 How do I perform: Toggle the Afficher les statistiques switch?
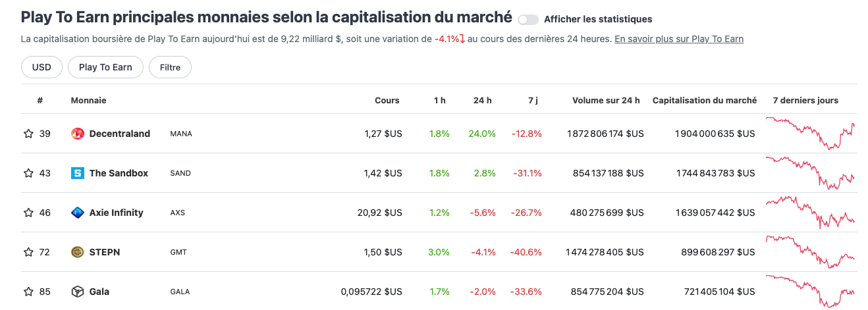(528, 20)
